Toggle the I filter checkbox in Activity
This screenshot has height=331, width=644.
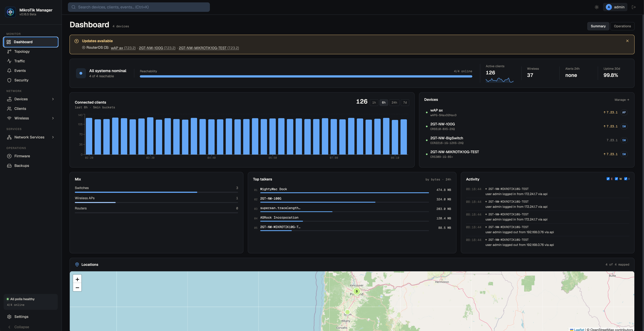[626, 179]
